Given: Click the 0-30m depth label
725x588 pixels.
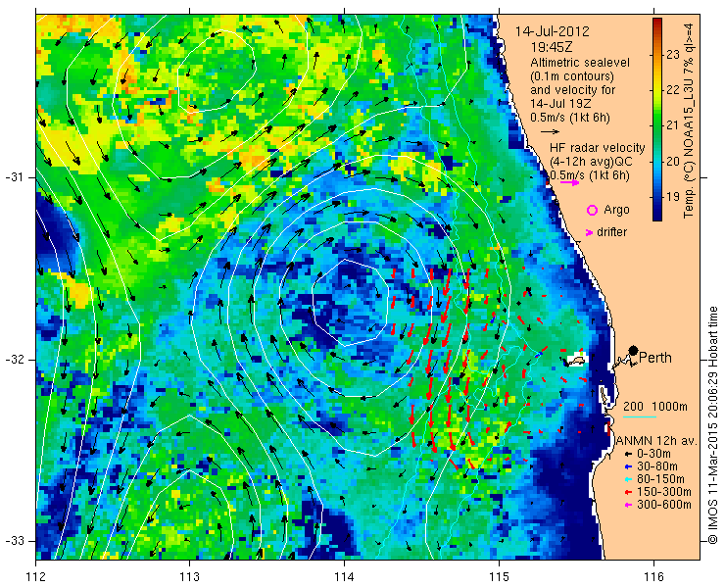Looking at the screenshot, I should (653, 455).
